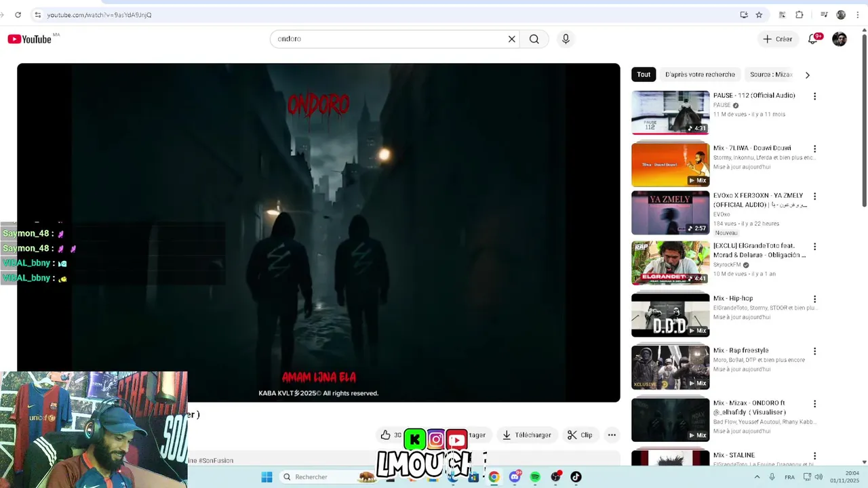The image size is (868, 488).
Task: Select the Source : Mizax chip
Action: point(771,75)
